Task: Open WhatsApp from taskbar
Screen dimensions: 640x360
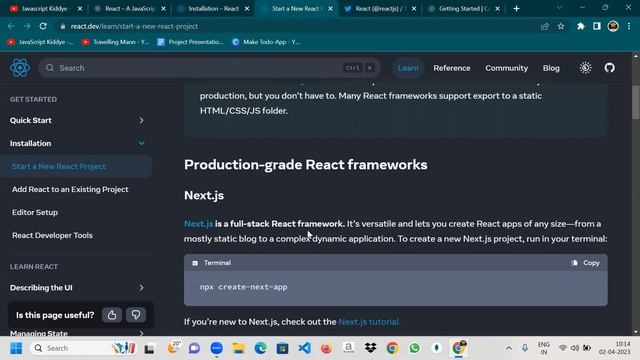Action: (414, 348)
